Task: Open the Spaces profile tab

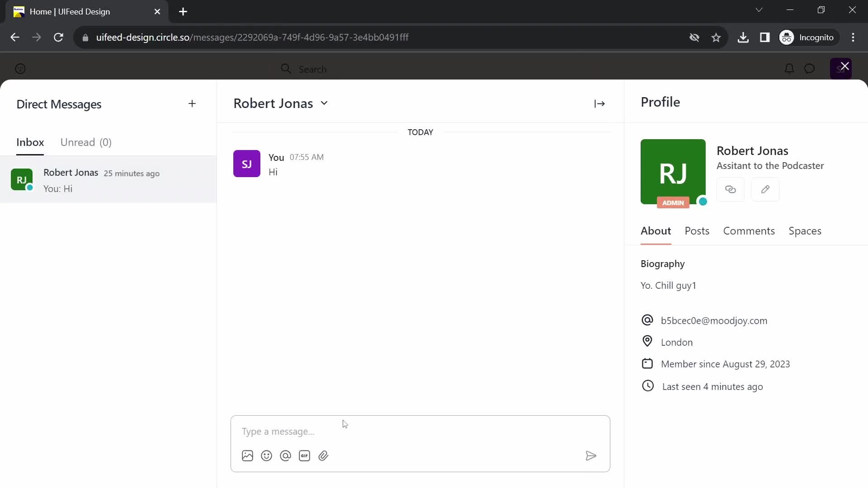Action: click(x=805, y=231)
